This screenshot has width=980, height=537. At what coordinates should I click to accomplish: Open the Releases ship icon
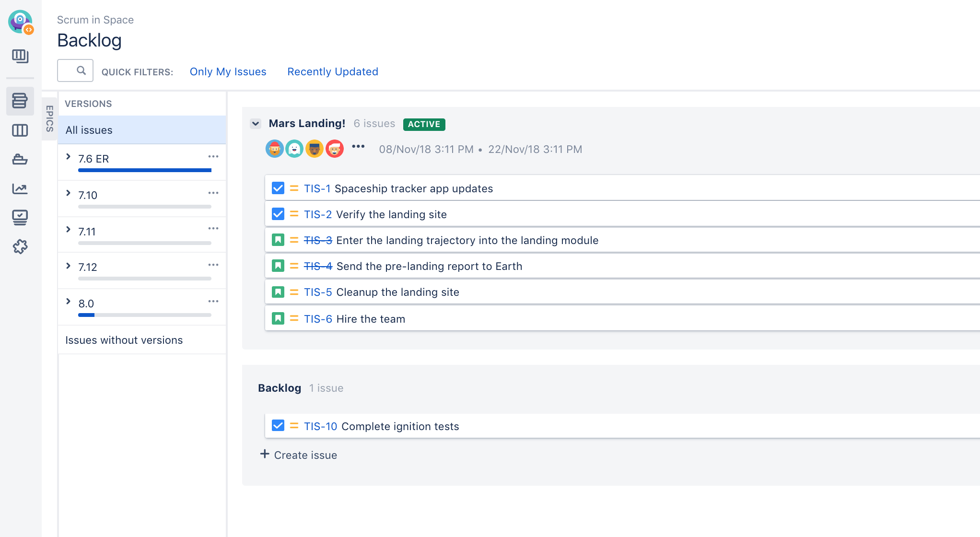[x=20, y=159]
